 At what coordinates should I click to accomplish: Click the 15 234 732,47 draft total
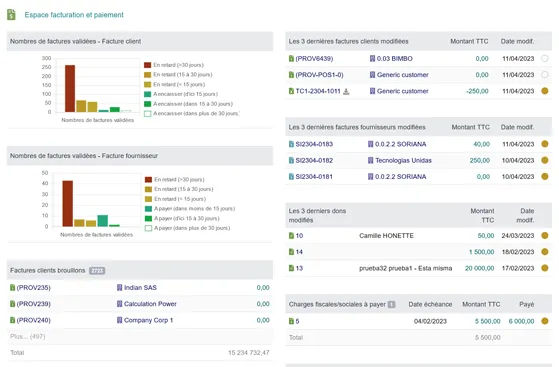pos(249,353)
